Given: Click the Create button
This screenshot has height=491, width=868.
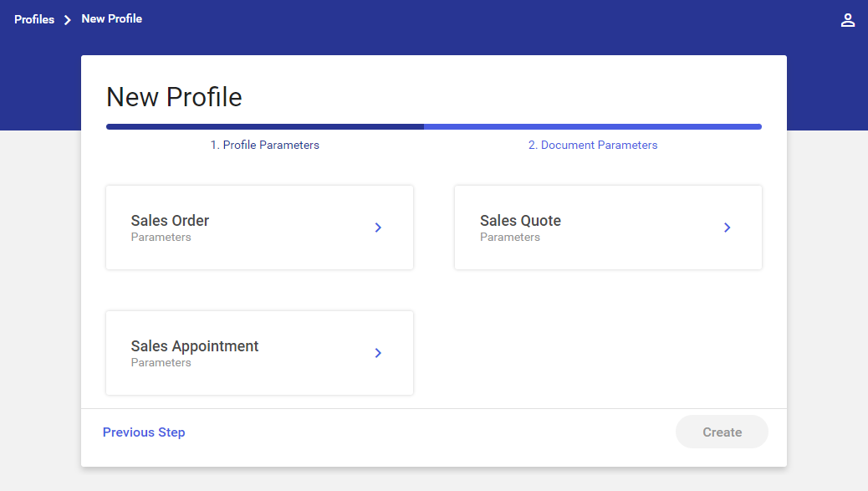Looking at the screenshot, I should [722, 432].
